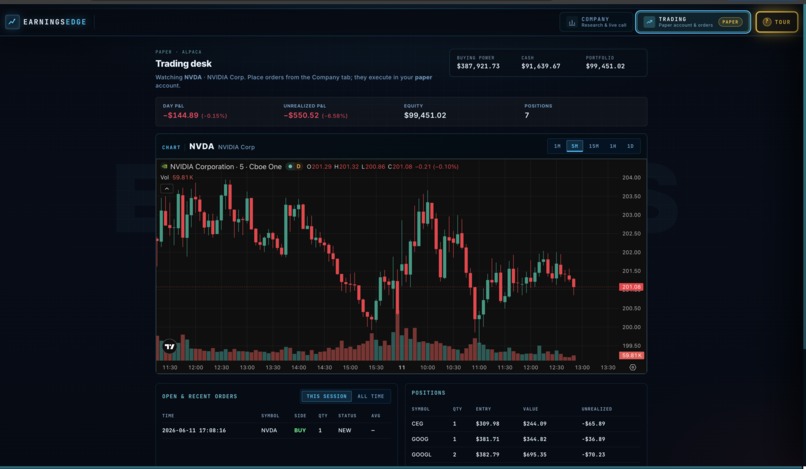Image resolution: width=806 pixels, height=469 pixels.
Task: Click the Vol 59.81K indicator label
Action: click(177, 177)
